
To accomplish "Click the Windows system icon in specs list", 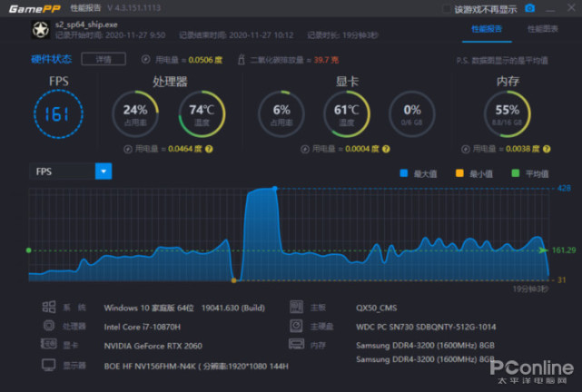I will tap(49, 307).
